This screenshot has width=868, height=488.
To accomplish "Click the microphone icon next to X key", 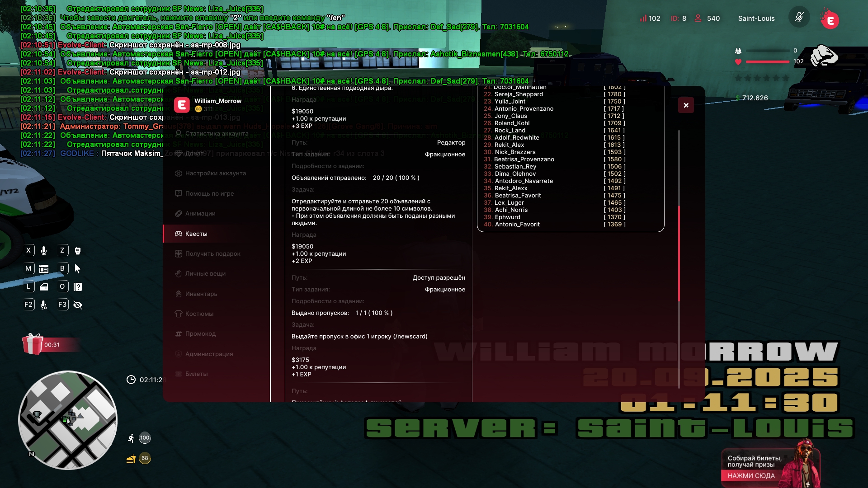I will pyautogui.click(x=44, y=251).
